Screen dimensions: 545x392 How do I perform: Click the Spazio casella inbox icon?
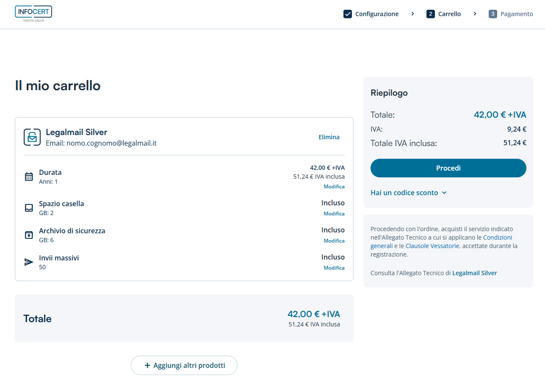29,208
